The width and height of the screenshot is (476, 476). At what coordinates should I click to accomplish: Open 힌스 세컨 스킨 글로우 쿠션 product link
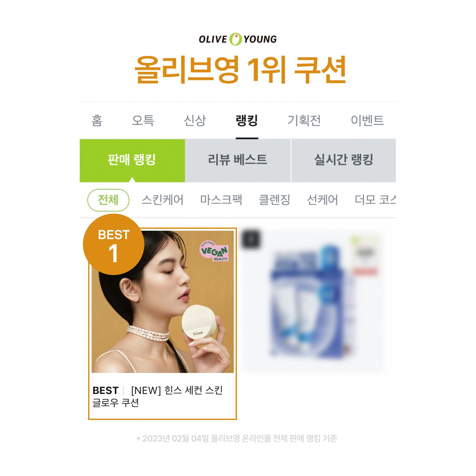point(158,397)
